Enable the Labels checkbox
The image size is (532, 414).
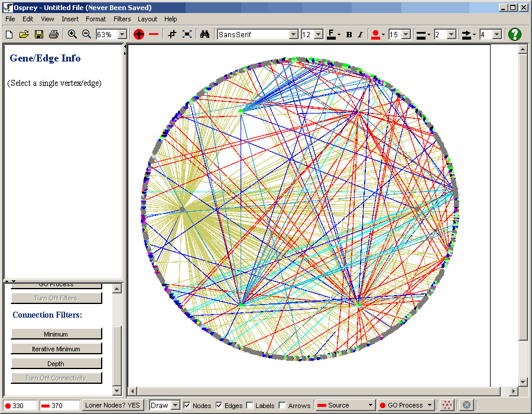pyautogui.click(x=249, y=405)
